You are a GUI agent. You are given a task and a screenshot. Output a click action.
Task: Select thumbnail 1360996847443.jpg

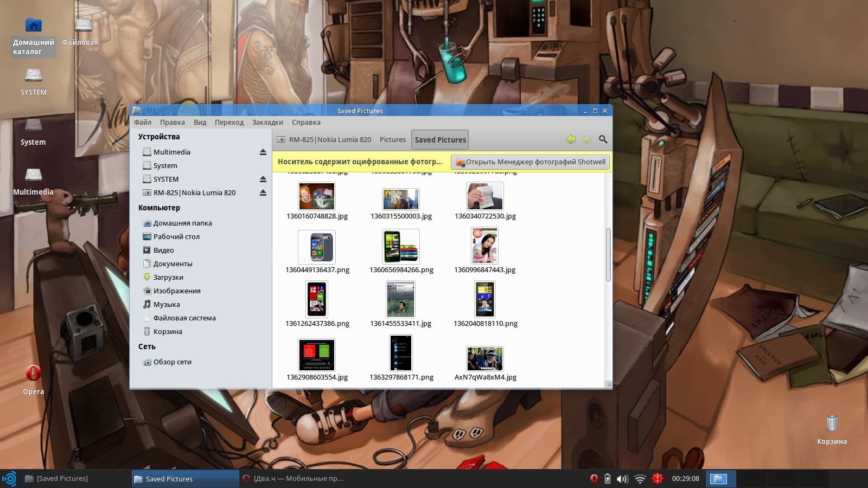point(485,246)
